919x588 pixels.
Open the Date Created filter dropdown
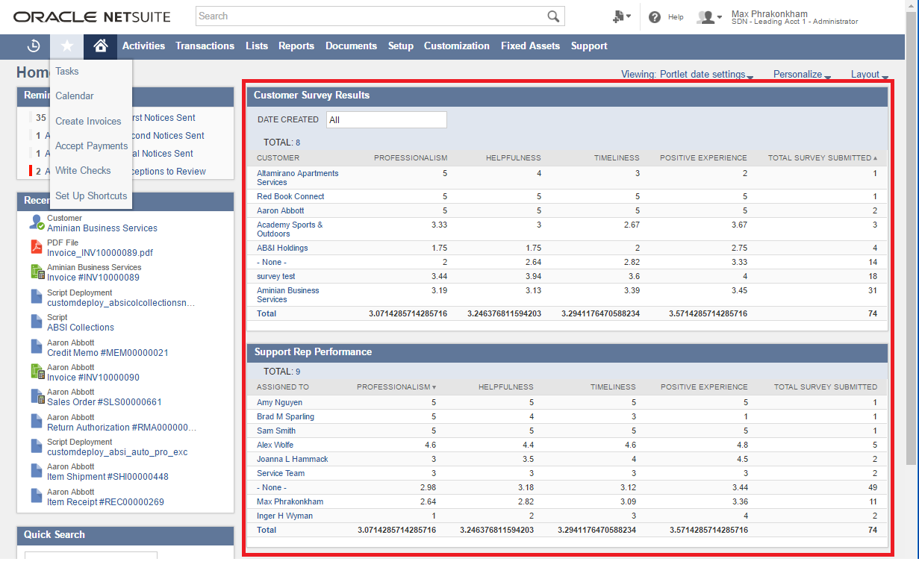(x=387, y=119)
